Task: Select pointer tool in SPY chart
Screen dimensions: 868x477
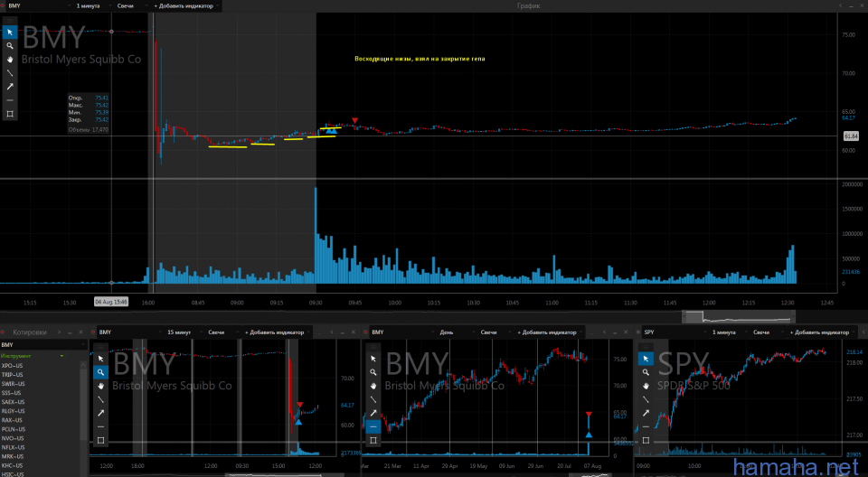Action: 646,359
